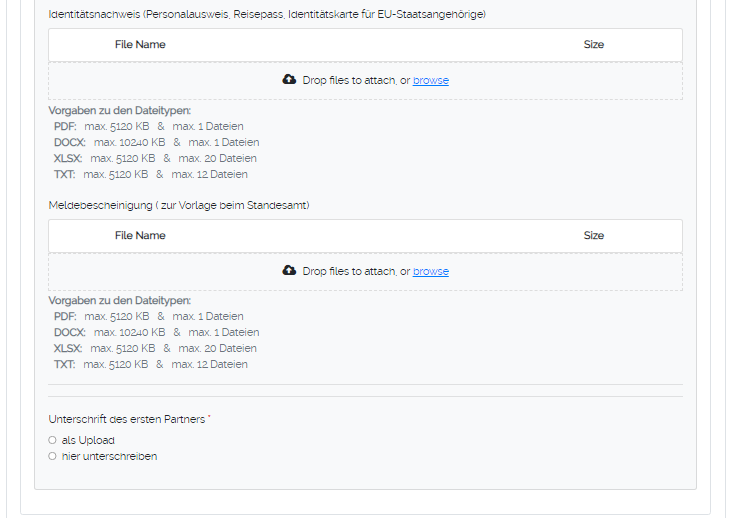Click 'Unterschrift des ersten Partners' label
Screen dimensions: 732x518
coord(129,419)
